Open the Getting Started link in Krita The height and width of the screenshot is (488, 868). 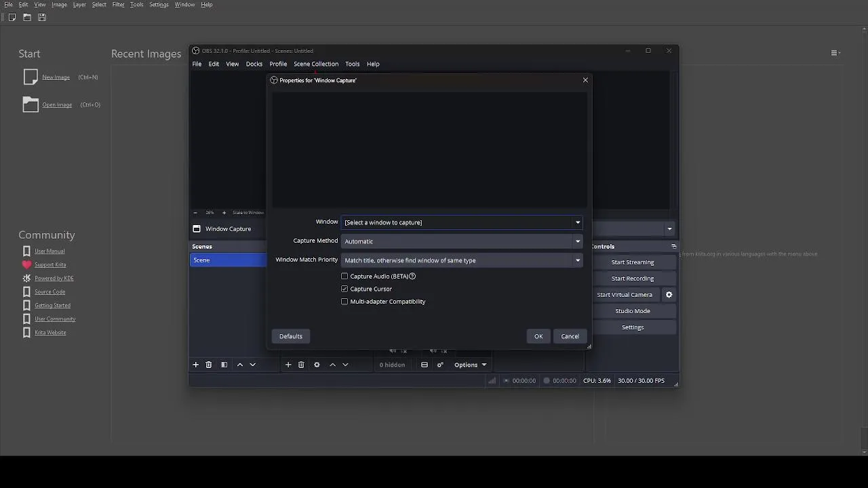52,306
